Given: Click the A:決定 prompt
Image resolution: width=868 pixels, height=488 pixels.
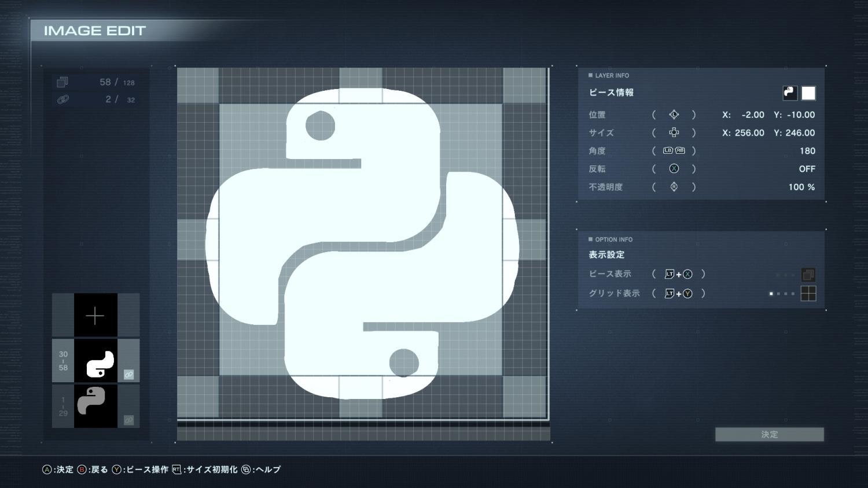Looking at the screenshot, I should point(58,469).
